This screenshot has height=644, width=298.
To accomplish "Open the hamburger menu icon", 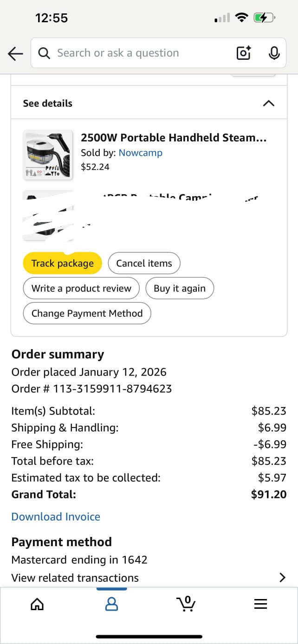I will (x=260, y=604).
